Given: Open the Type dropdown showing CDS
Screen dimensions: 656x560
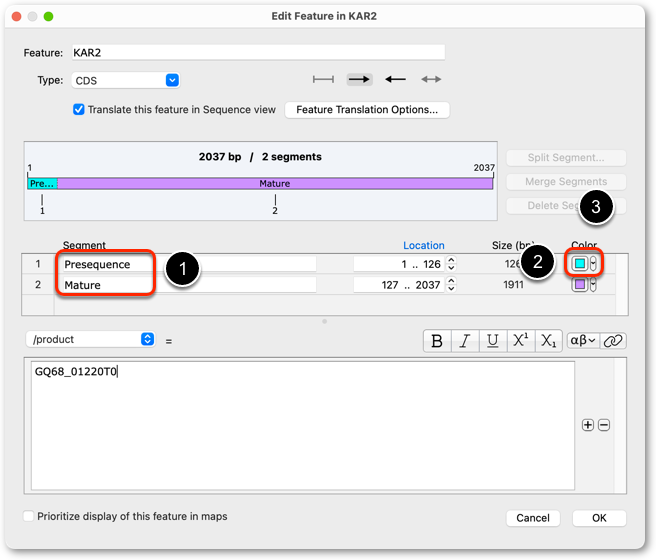Looking at the screenshot, I should [x=126, y=80].
